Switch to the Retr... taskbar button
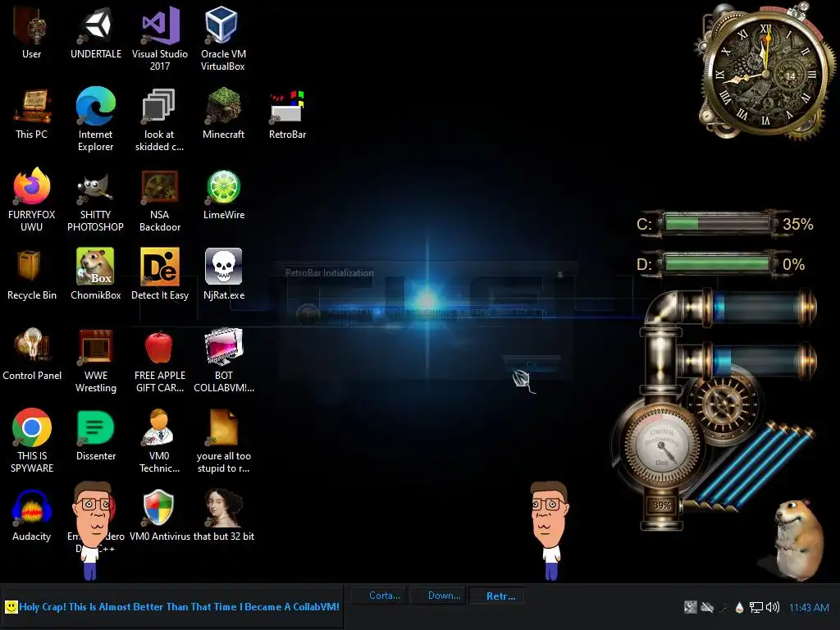This screenshot has height=630, width=840. [496, 596]
